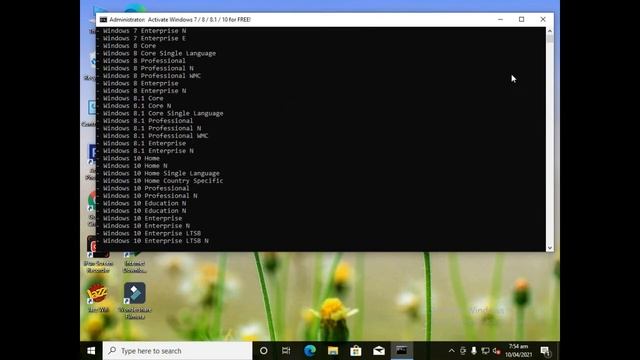Click the console vertical scrollbar thumb
Image resolution: width=640 pixels, height=360 pixels.
point(550,39)
